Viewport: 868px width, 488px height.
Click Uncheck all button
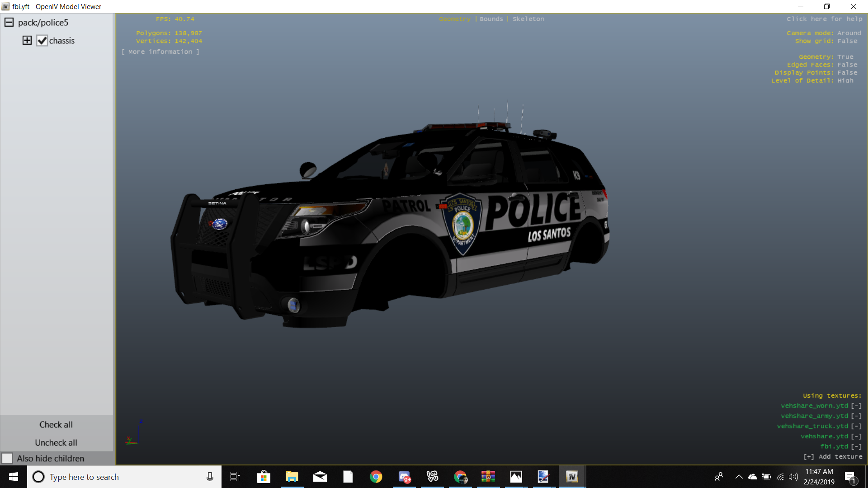(56, 442)
